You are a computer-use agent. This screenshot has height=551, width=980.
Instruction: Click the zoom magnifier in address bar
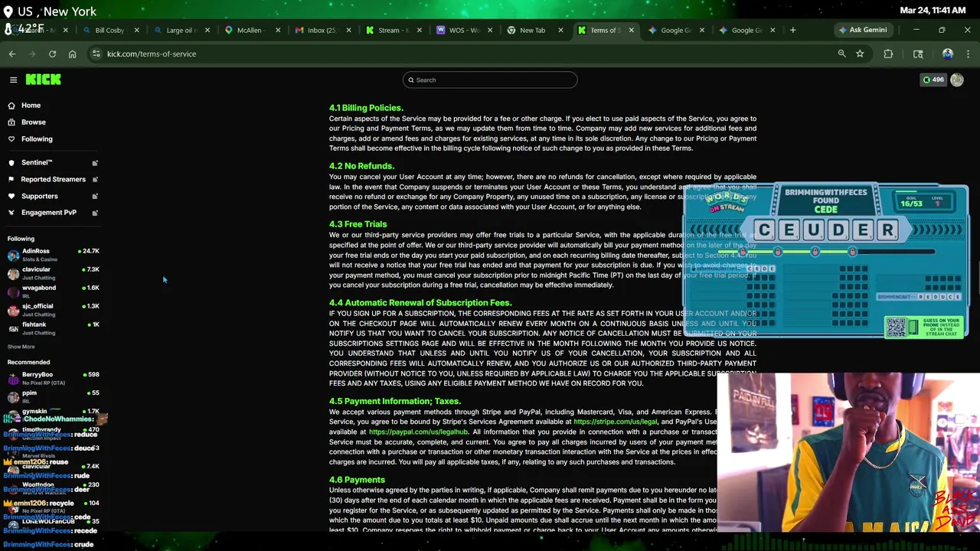click(x=841, y=54)
